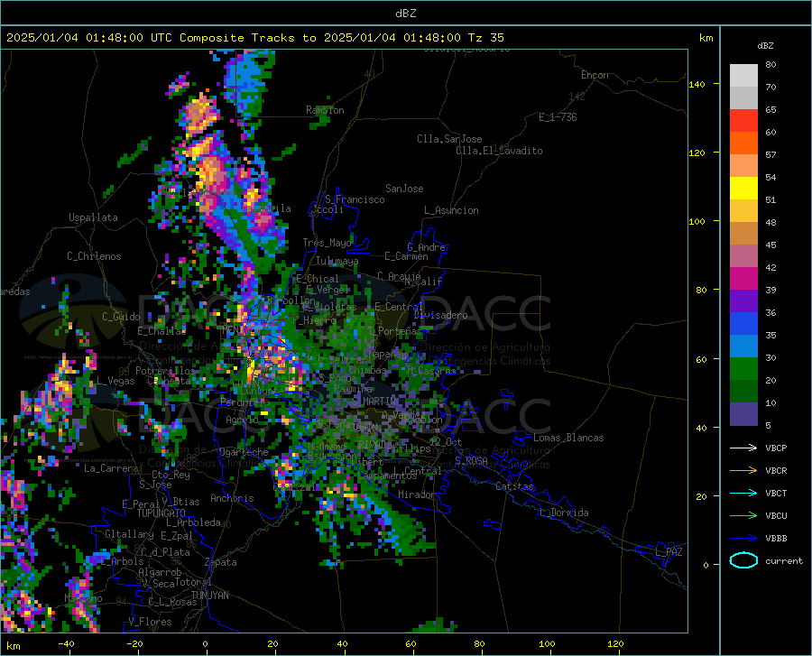Image resolution: width=812 pixels, height=656 pixels.
Task: Select the 60-65 dBZ red color swatch
Action: pos(743,121)
